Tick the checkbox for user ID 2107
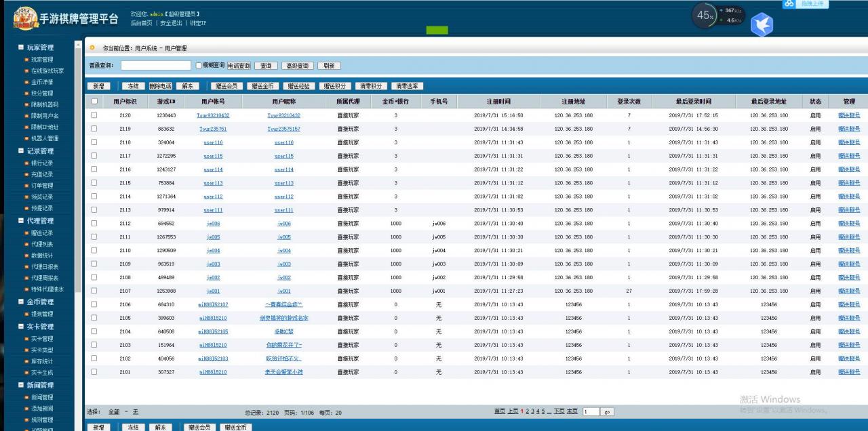Image resolution: width=868 pixels, height=431 pixels. click(94, 291)
